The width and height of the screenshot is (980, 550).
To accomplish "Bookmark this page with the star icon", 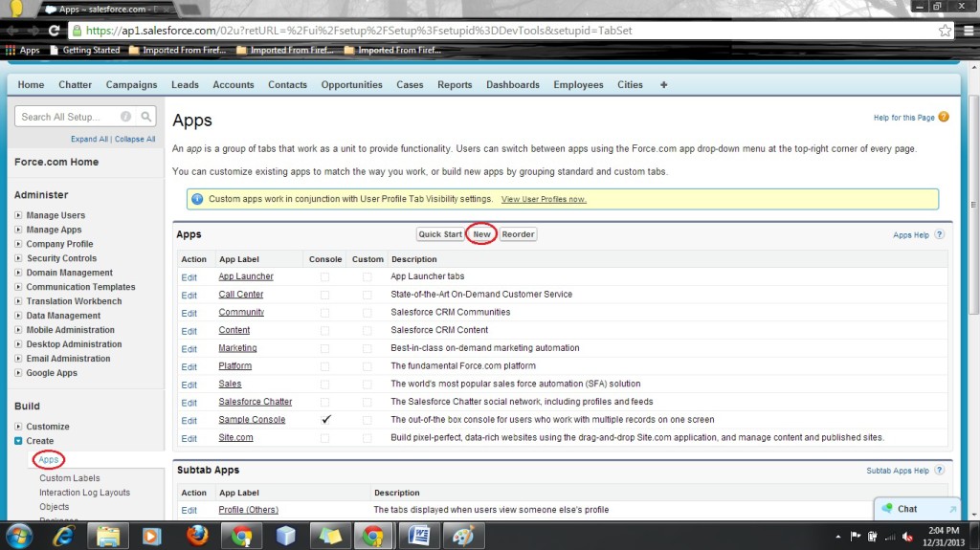I will tap(945, 30).
